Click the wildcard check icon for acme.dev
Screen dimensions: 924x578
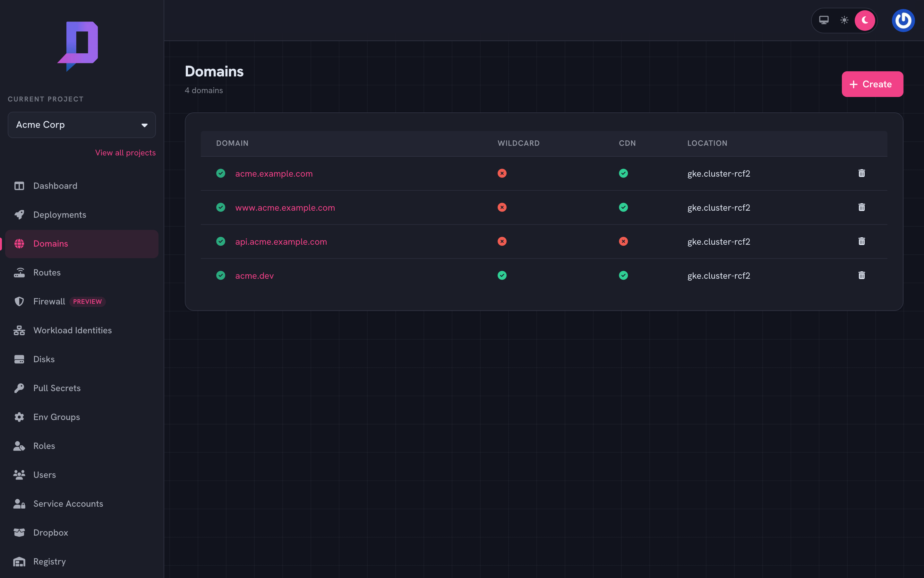502,275
